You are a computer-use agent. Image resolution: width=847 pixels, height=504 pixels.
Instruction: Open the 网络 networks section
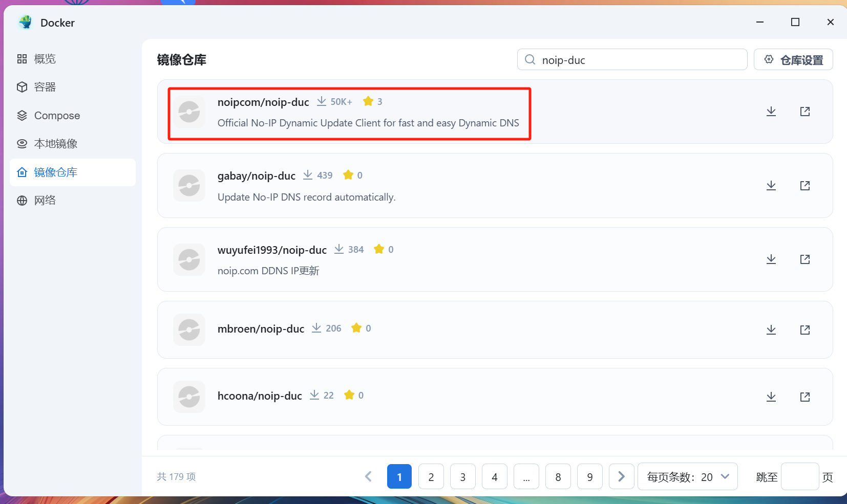(45, 200)
